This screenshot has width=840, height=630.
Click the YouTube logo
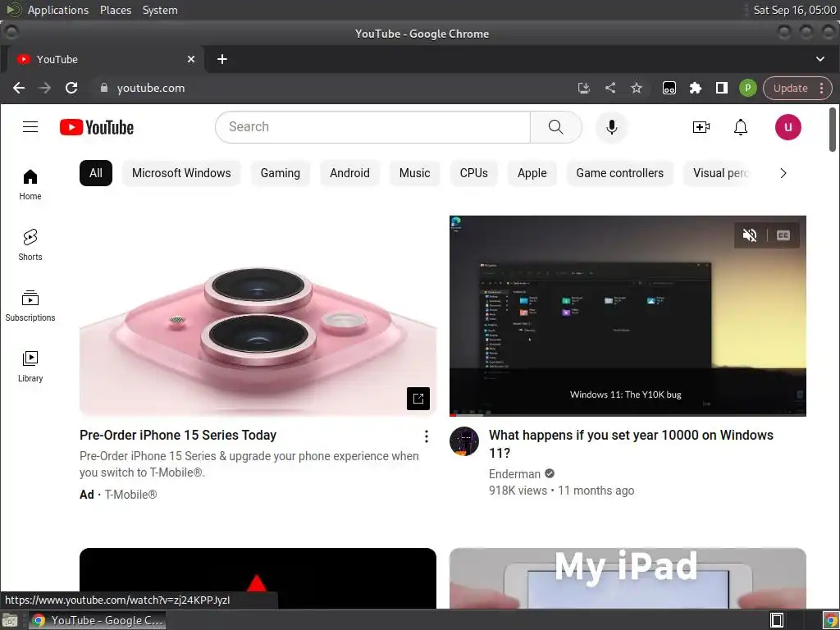pyautogui.click(x=97, y=127)
